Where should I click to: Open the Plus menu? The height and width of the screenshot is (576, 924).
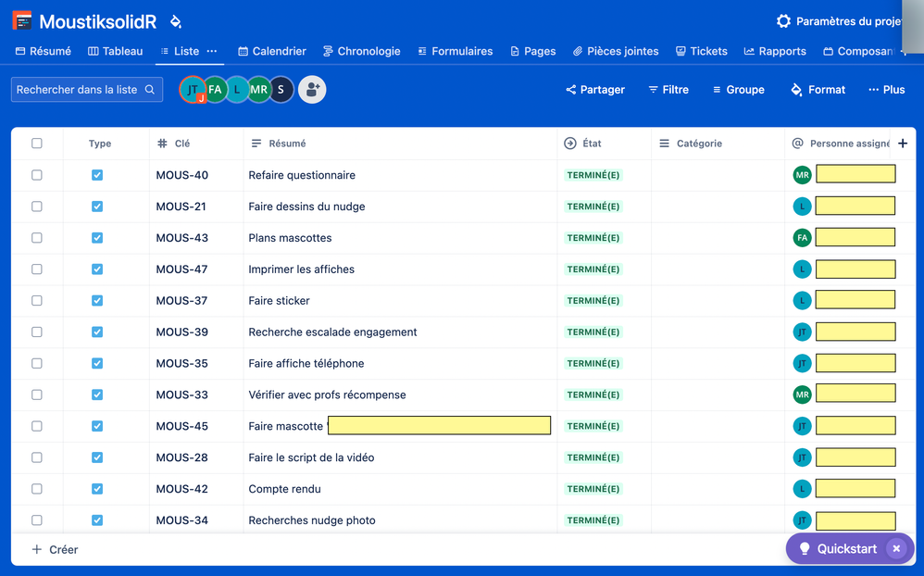pyautogui.click(x=886, y=90)
